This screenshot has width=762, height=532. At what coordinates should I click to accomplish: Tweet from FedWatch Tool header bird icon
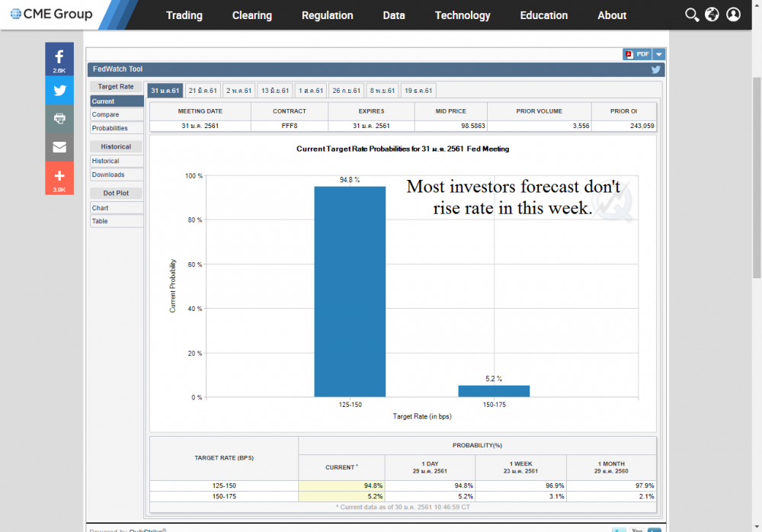(655, 69)
